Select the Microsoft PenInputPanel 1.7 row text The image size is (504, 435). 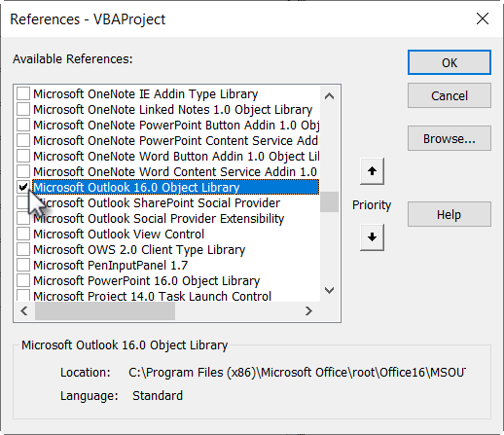pos(111,266)
